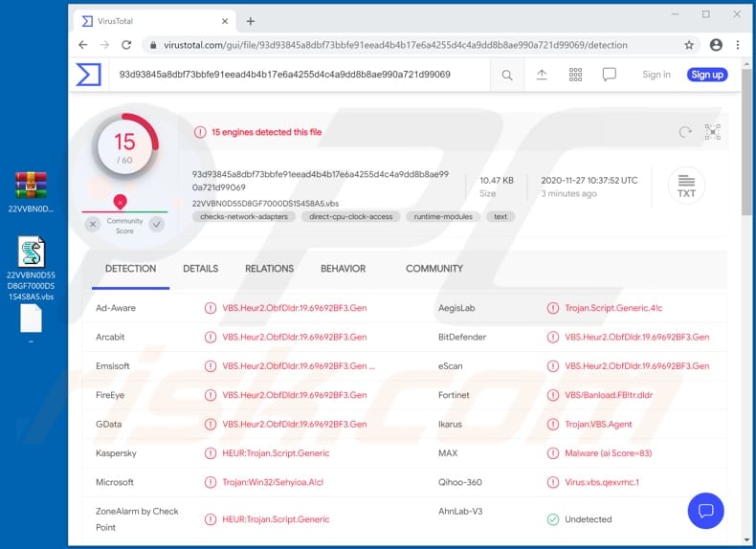Open the comments speech bubble icon in header
Image resolution: width=756 pixels, height=549 pixels.
click(x=609, y=75)
